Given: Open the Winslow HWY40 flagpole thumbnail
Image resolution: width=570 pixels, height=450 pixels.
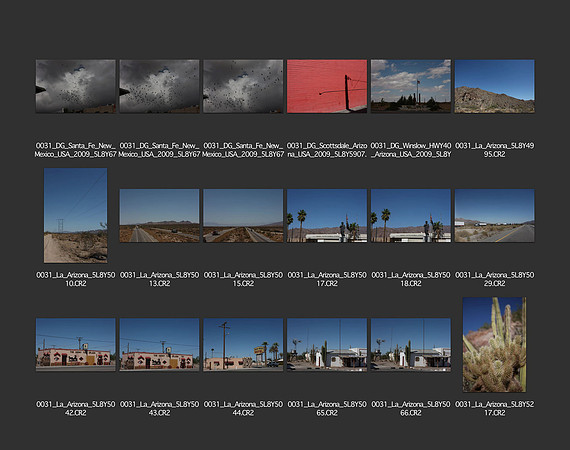Looking at the screenshot, I should pos(411,86).
